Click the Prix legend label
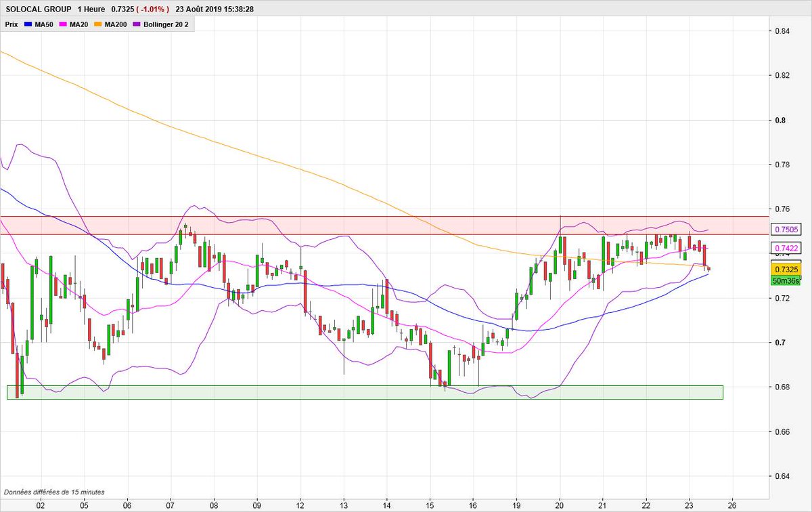The width and height of the screenshot is (812, 512). pos(11,23)
